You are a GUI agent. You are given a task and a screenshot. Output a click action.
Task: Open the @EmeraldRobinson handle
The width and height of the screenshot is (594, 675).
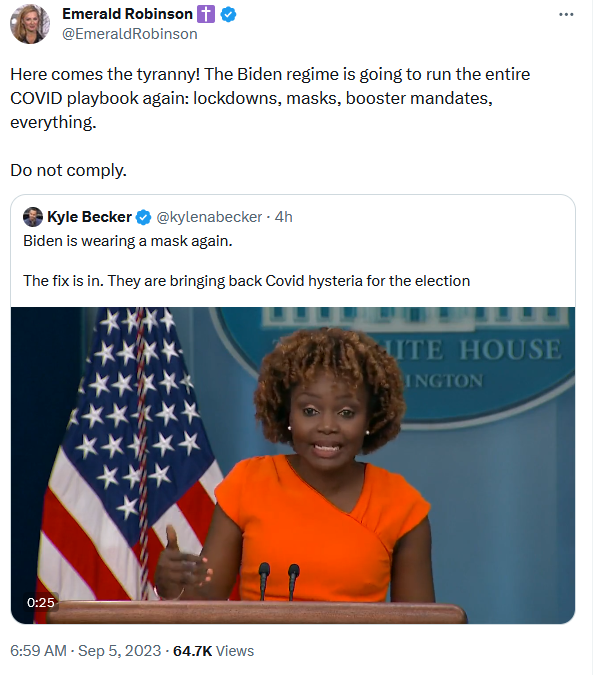[x=130, y=34]
